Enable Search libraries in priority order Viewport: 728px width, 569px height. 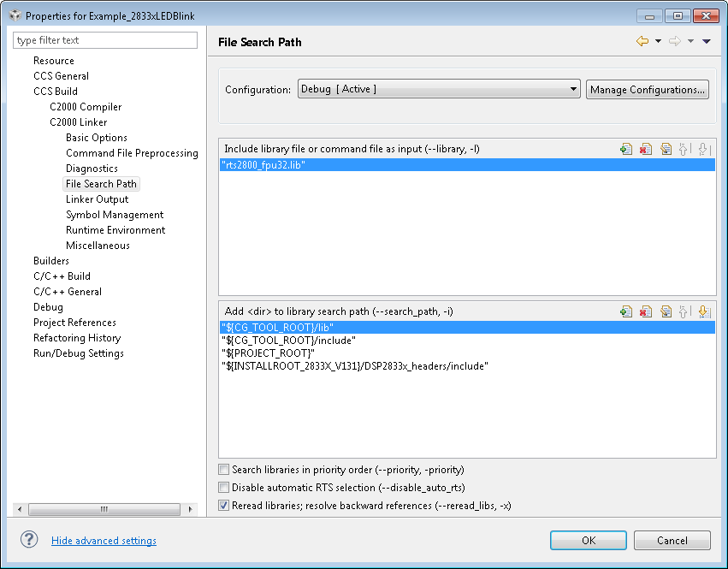(224, 470)
